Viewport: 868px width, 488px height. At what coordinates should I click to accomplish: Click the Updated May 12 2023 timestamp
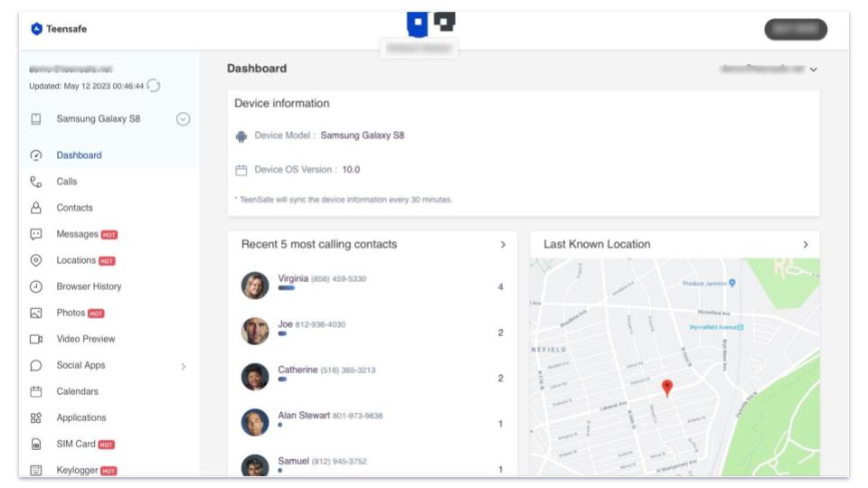coord(87,87)
